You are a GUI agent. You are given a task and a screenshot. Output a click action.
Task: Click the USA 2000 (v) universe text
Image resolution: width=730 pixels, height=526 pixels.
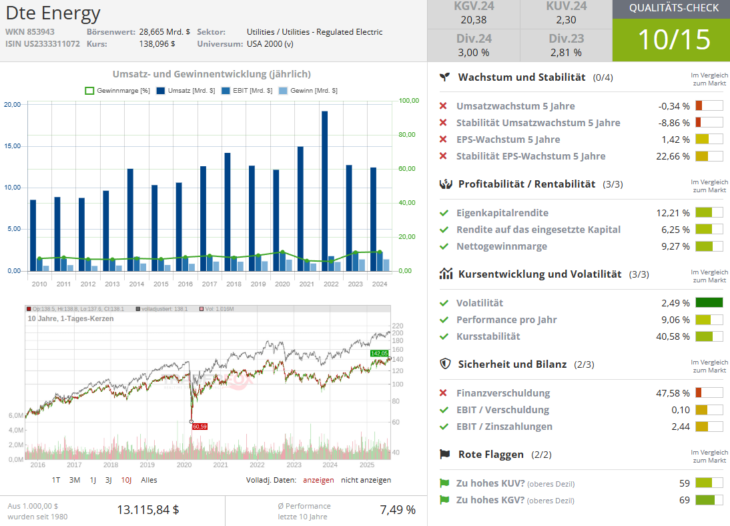tap(270, 44)
